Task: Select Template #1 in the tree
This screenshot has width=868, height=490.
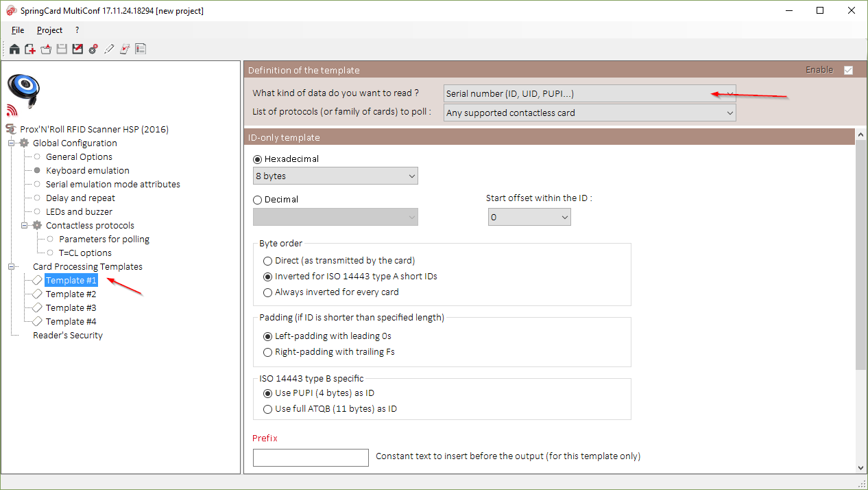Action: coord(71,280)
